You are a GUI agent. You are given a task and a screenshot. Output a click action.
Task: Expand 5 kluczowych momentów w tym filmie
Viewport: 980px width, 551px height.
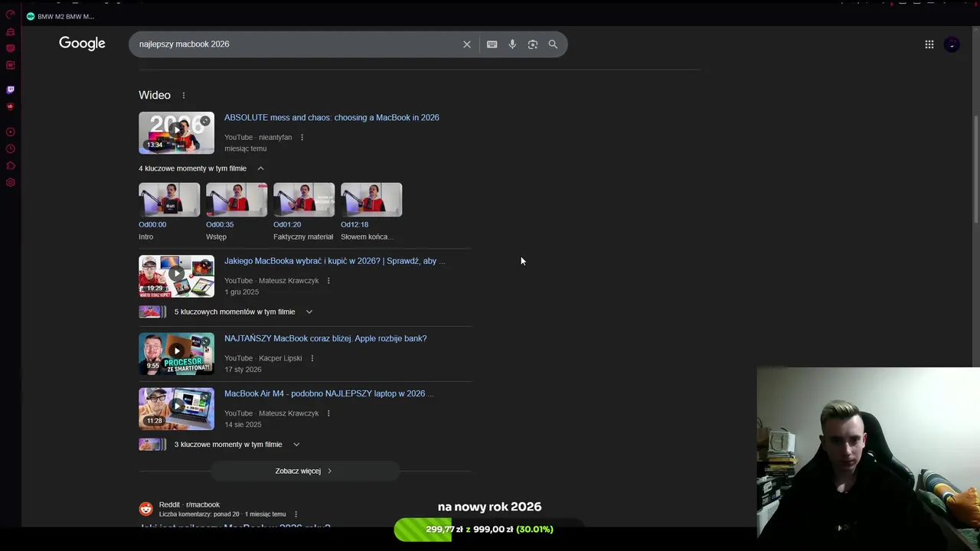point(309,311)
